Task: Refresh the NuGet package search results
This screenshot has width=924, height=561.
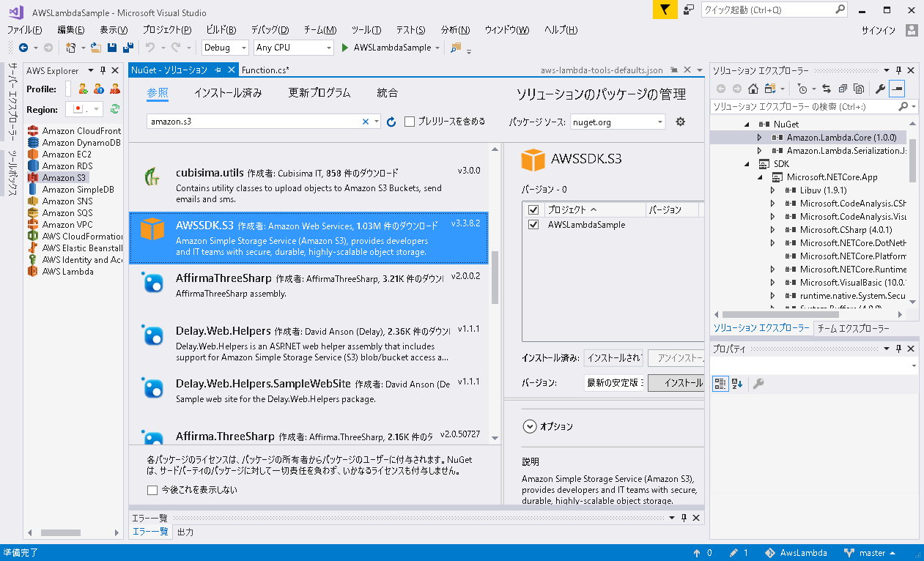Action: pyautogui.click(x=391, y=122)
